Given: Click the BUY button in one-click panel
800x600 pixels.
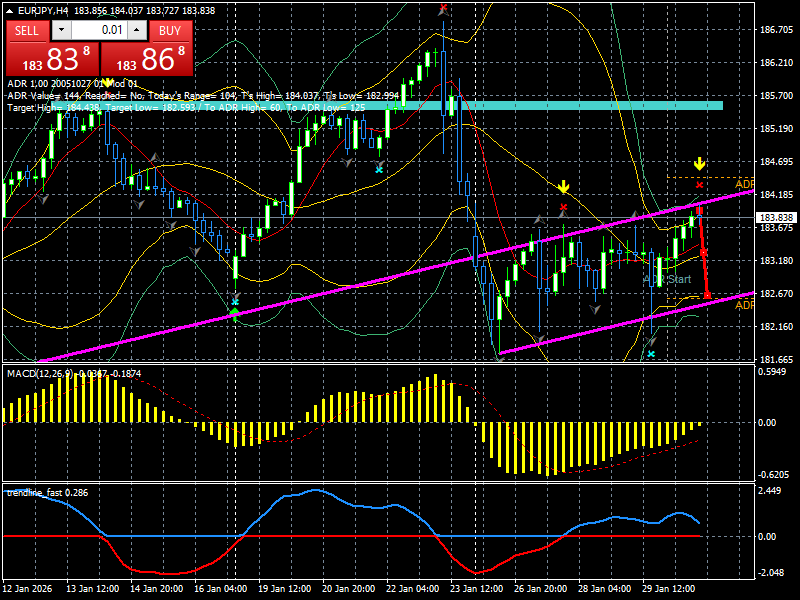Looking at the screenshot, I should (170, 31).
